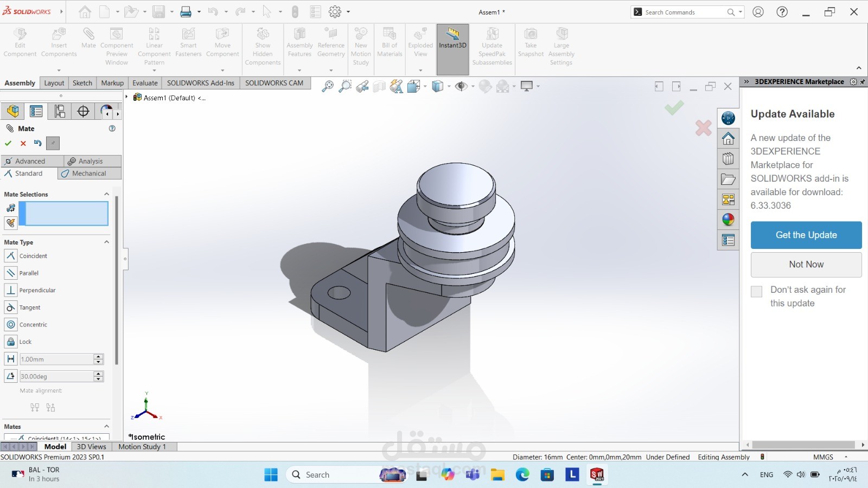The width and height of the screenshot is (868, 488).
Task: Click the large red cancel X in viewport
Action: pos(704,128)
